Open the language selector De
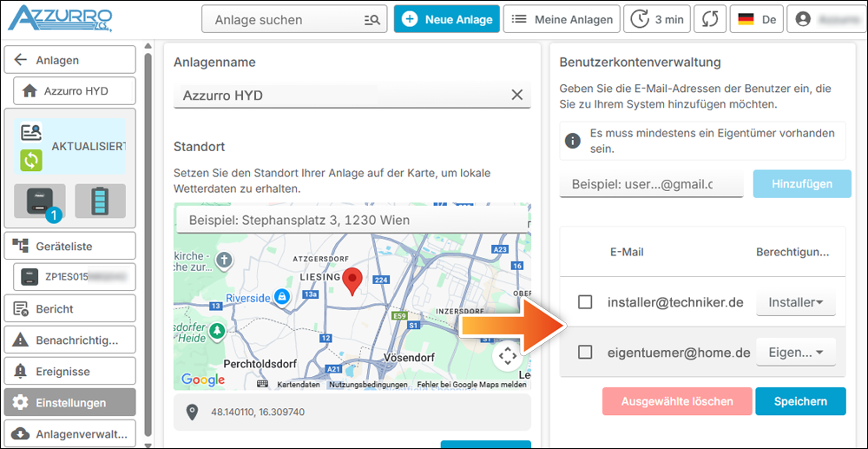The image size is (868, 449). click(756, 19)
